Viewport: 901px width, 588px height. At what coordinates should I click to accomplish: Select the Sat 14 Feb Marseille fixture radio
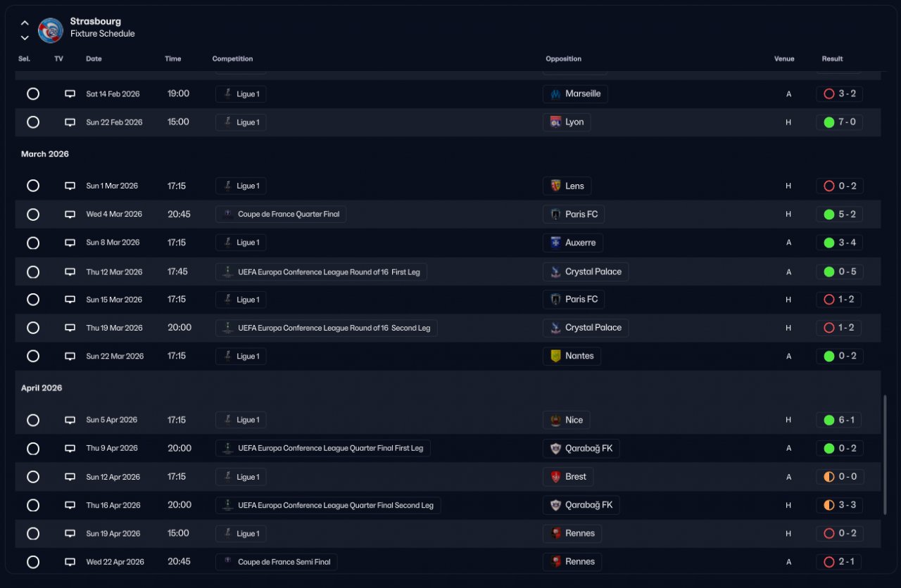33,94
